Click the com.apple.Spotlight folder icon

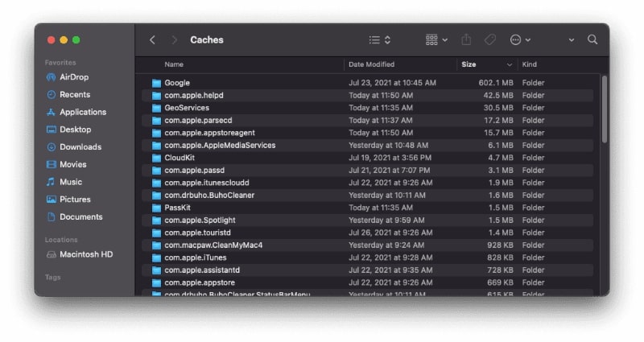pyautogui.click(x=156, y=220)
